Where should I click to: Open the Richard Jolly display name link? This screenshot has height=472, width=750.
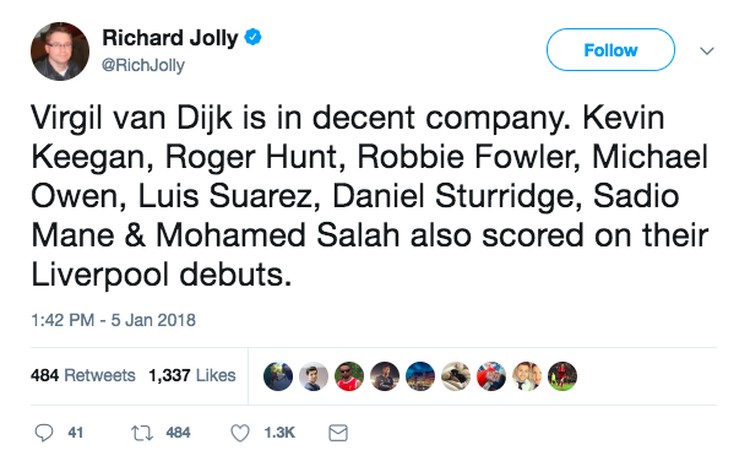click(x=170, y=39)
